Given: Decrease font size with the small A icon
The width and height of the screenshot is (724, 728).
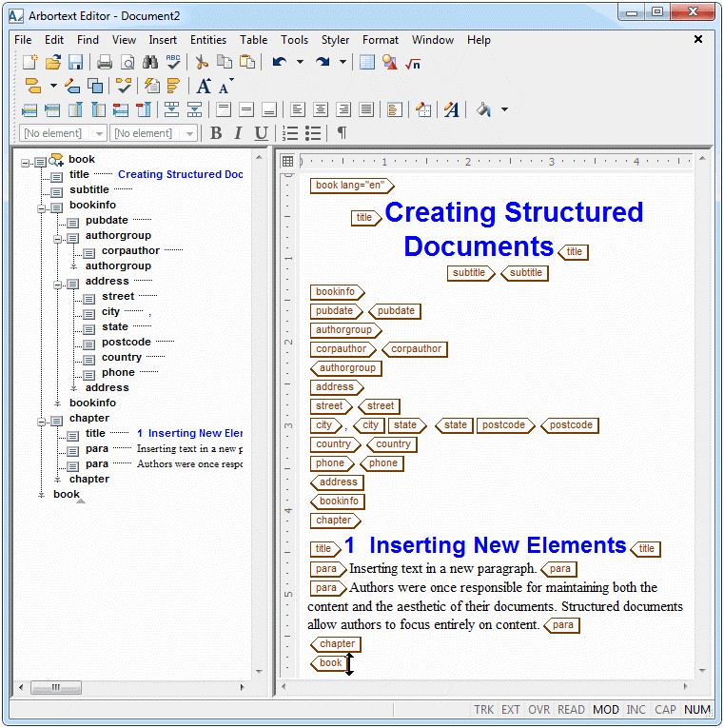Looking at the screenshot, I should pos(225,87).
